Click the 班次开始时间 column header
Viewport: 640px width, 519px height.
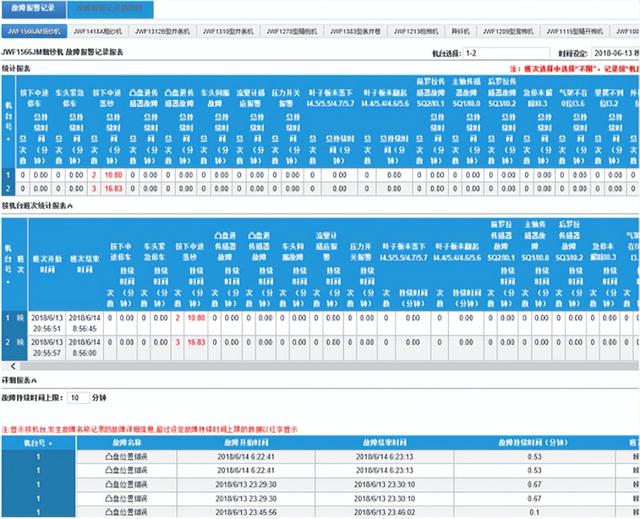[x=47, y=264]
